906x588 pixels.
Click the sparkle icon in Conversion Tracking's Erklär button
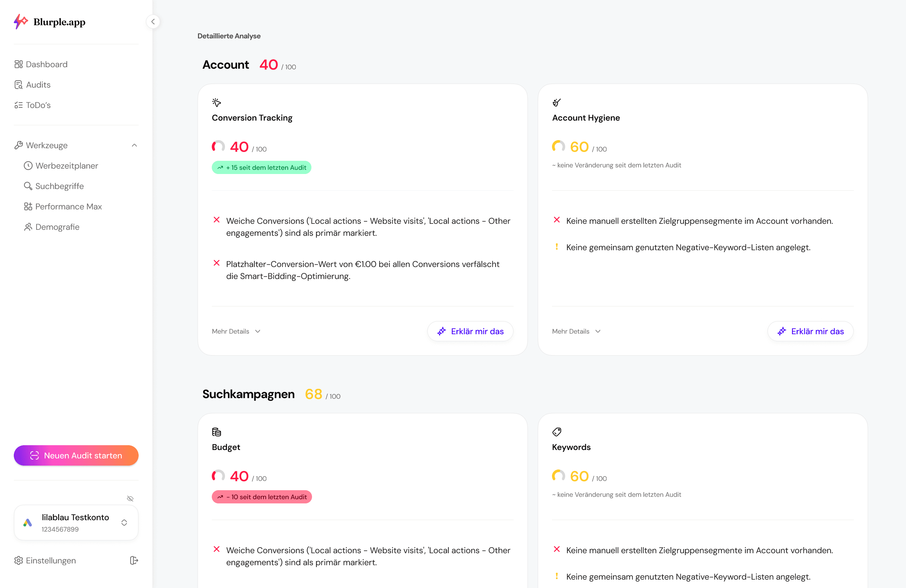[x=442, y=331]
